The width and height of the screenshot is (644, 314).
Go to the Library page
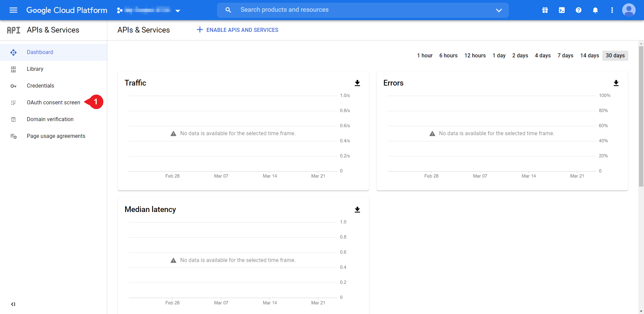(x=35, y=69)
